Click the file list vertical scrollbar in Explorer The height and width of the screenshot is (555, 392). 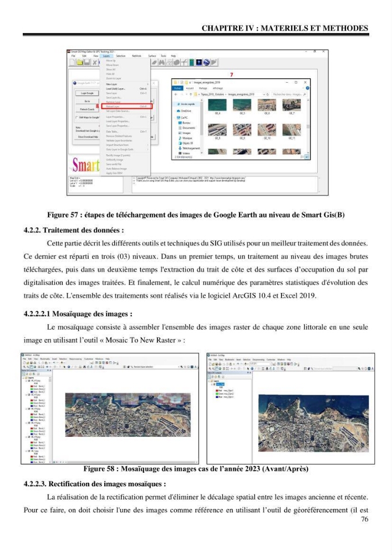click(x=308, y=127)
